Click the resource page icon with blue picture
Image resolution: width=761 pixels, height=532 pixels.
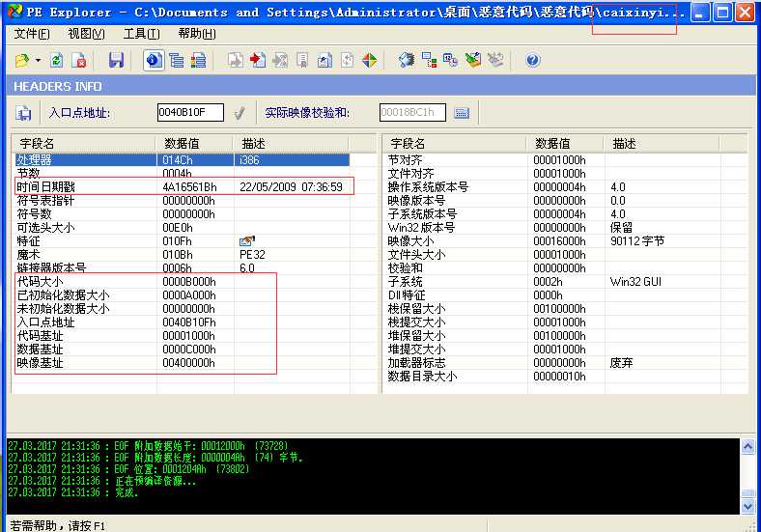click(324, 60)
